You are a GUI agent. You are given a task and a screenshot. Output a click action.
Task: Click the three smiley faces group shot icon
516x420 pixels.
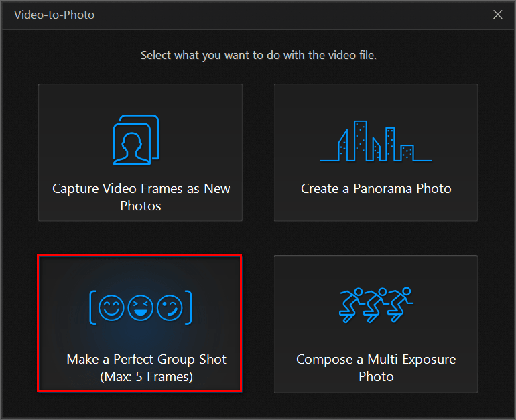click(x=141, y=307)
